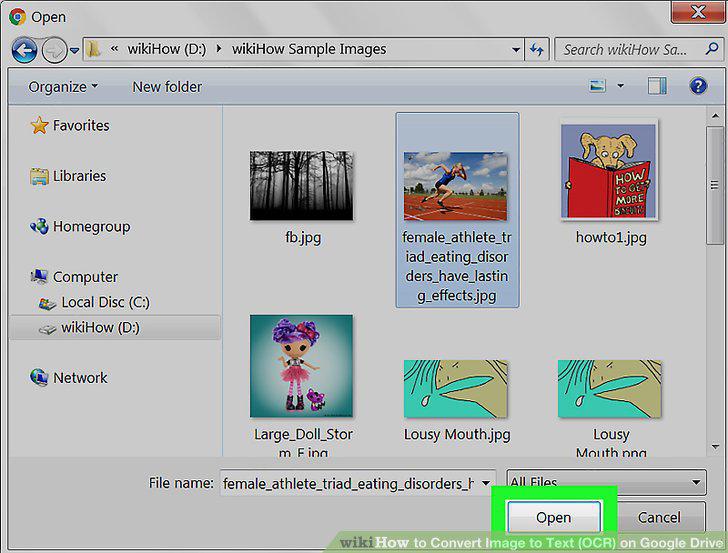Open help with the question mark icon
This screenshot has width=728, height=553.
pyautogui.click(x=698, y=86)
